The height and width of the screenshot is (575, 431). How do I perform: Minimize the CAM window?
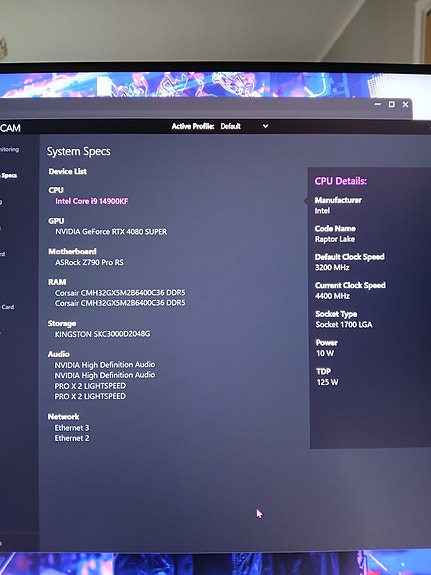[x=378, y=104]
